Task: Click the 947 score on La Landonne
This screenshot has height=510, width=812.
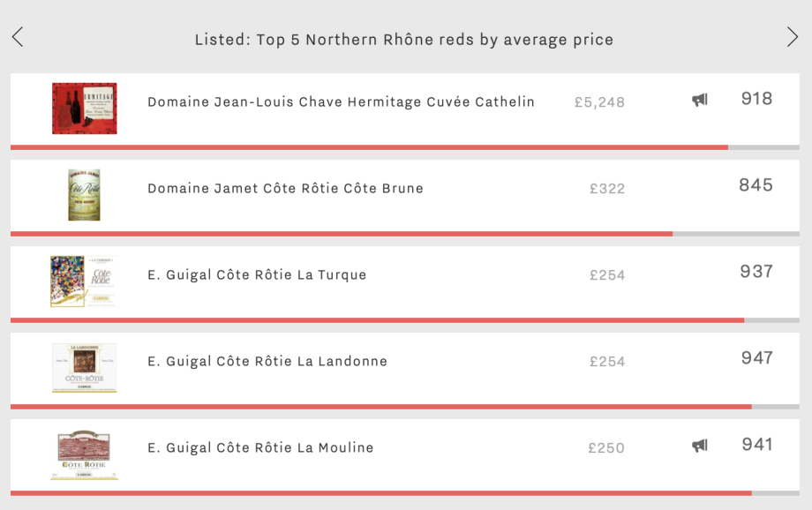Action: (x=756, y=357)
